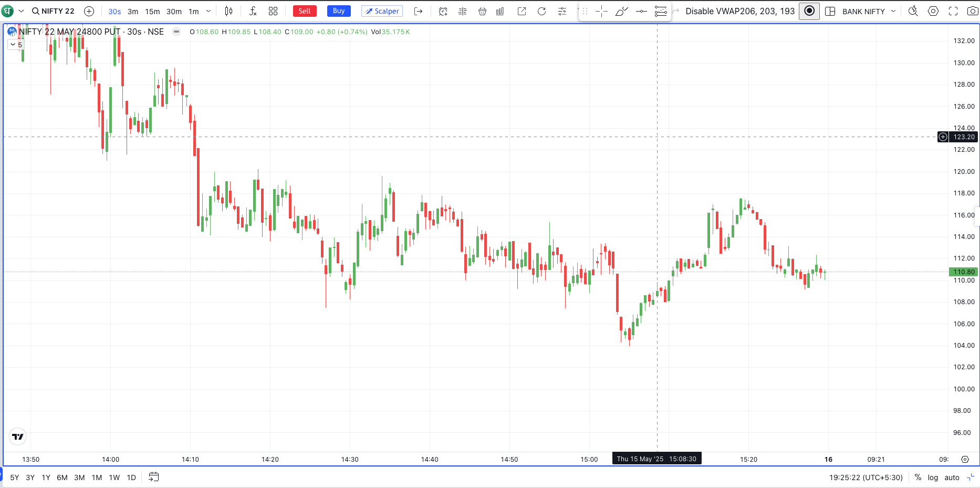Switch to 30m timeframe
This screenshot has height=488, width=980.
coord(174,12)
